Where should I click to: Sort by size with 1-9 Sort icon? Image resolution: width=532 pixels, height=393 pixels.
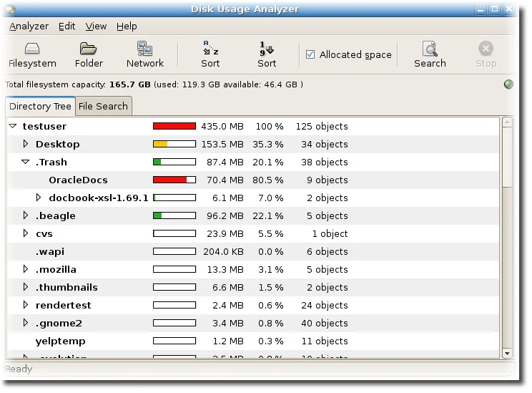tap(267, 48)
